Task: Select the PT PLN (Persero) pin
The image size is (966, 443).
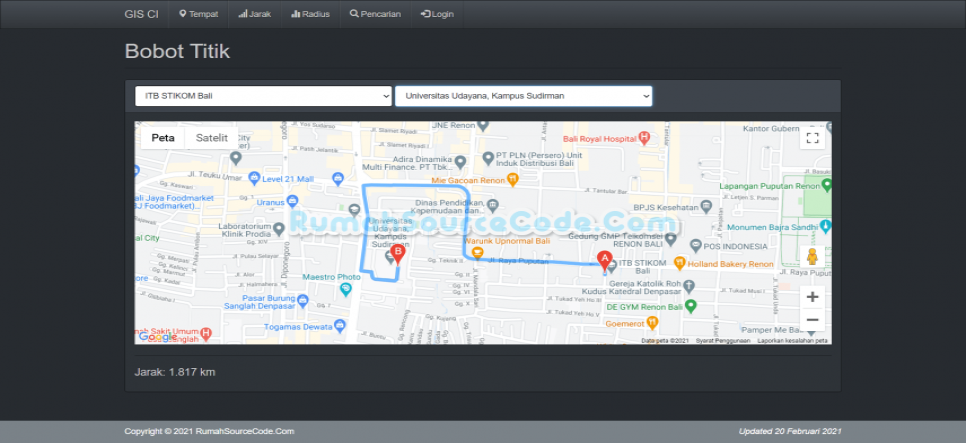Action: click(x=488, y=160)
